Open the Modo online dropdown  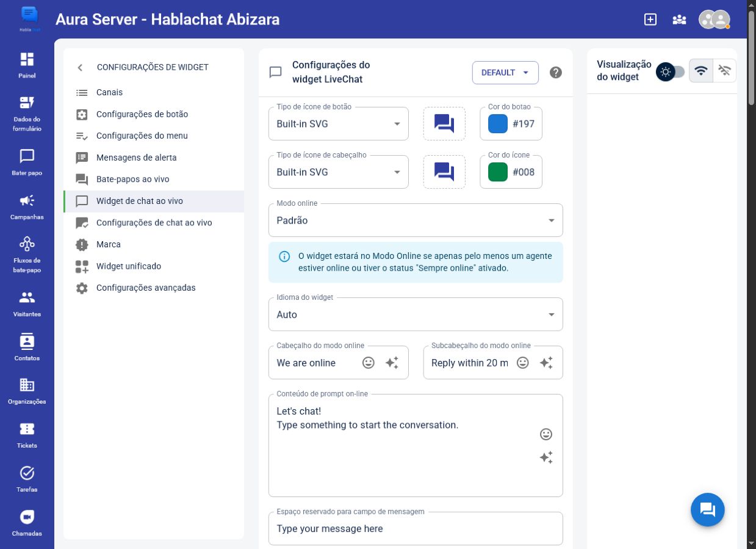click(x=416, y=220)
